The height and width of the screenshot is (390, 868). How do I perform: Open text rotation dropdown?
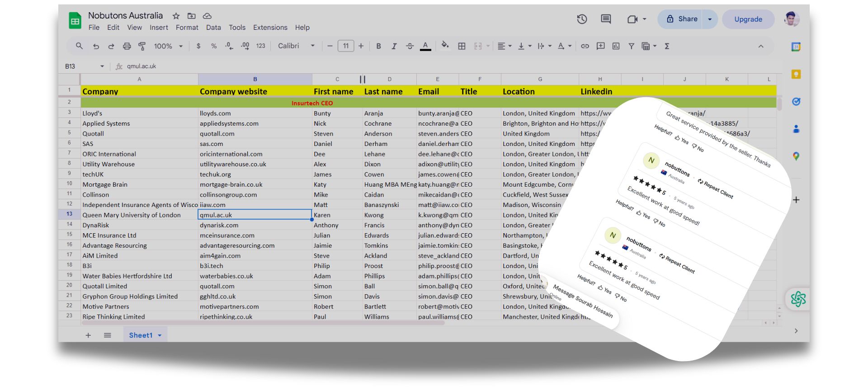(564, 46)
